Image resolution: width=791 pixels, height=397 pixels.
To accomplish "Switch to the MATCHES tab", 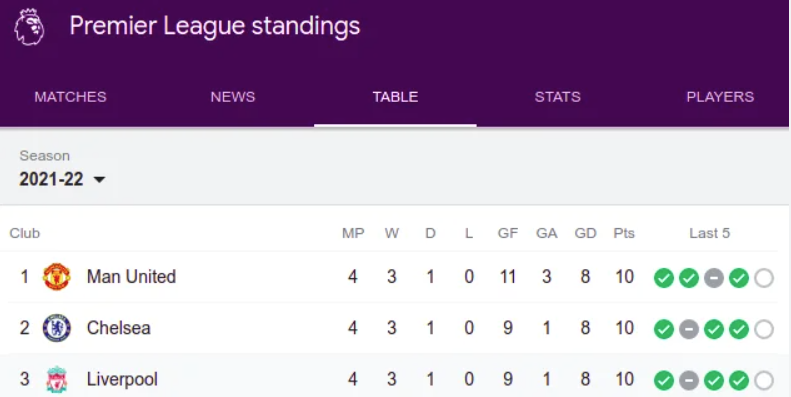I will (x=71, y=97).
